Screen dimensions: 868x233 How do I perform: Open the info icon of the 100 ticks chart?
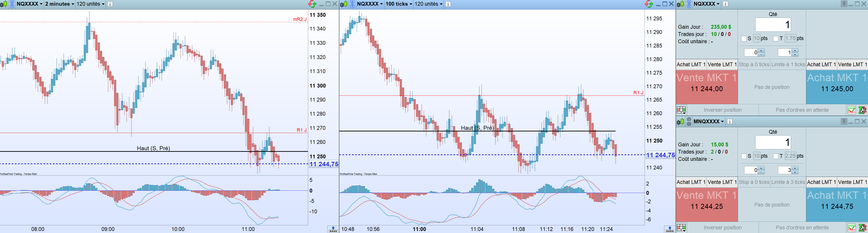tap(448, 4)
